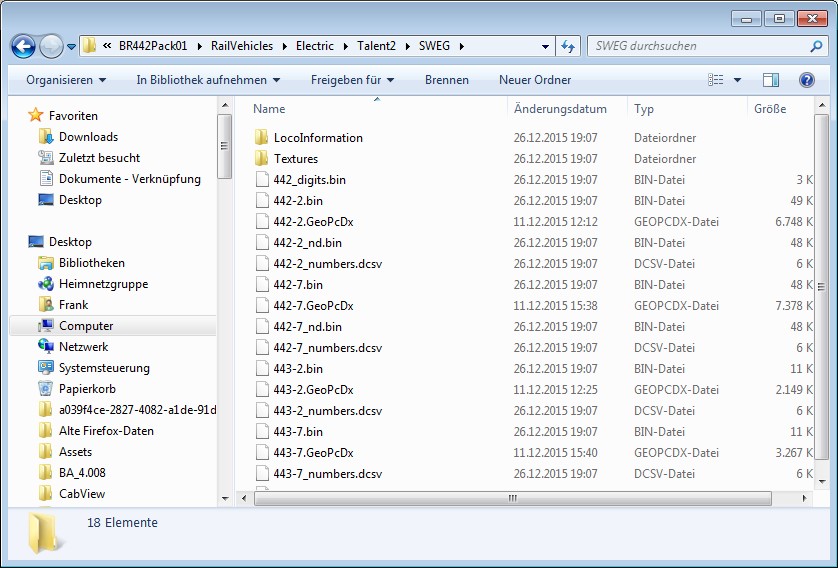Expand arrow after SWEG in breadcrumb
838x568 pixels.
461,46
